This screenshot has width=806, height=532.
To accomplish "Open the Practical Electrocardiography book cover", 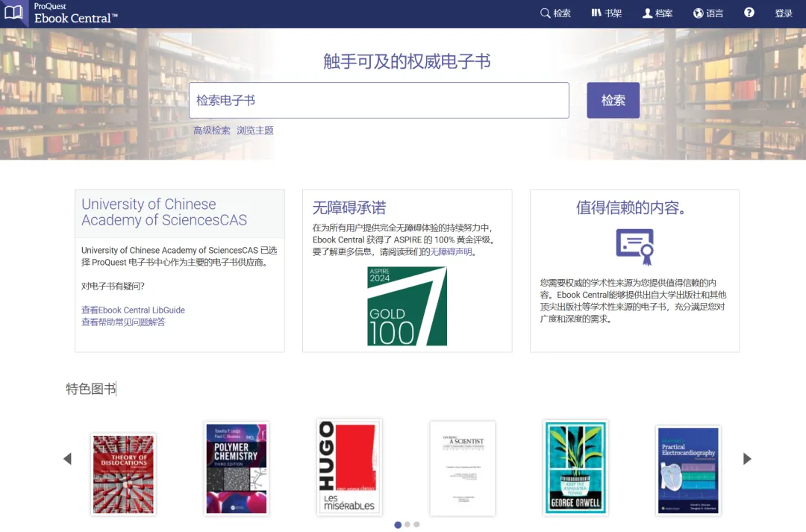I will pyautogui.click(x=689, y=471).
